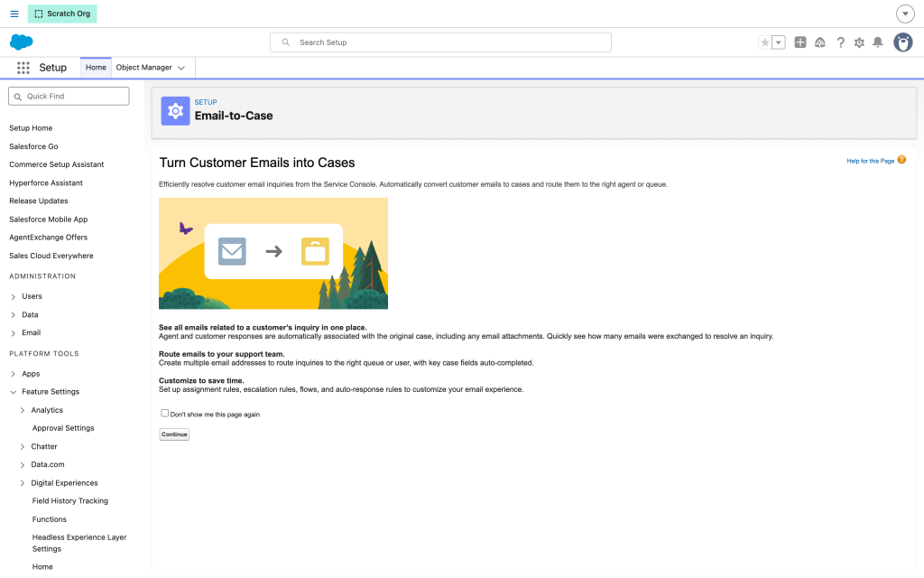Click the orange help question icon
This screenshot has width=924, height=578.
pyautogui.click(x=901, y=160)
